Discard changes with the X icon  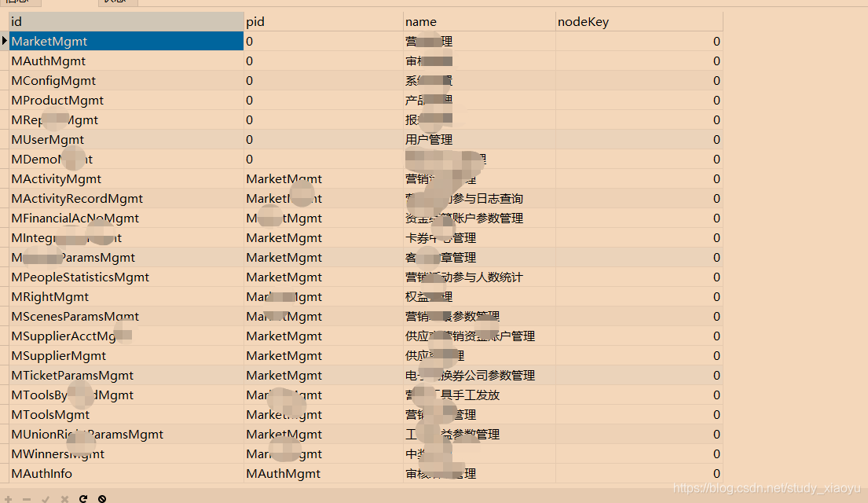pyautogui.click(x=64, y=499)
